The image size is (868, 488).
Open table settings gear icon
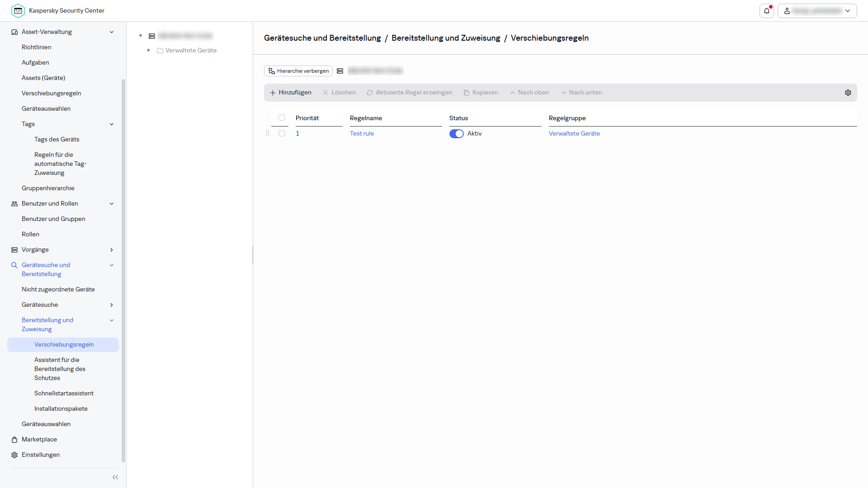click(848, 93)
